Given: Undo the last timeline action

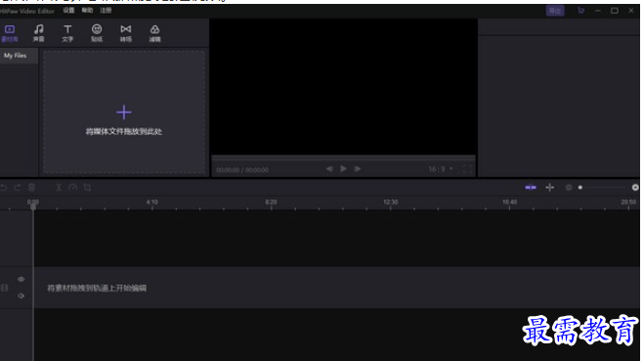Looking at the screenshot, I should [x=4, y=188].
